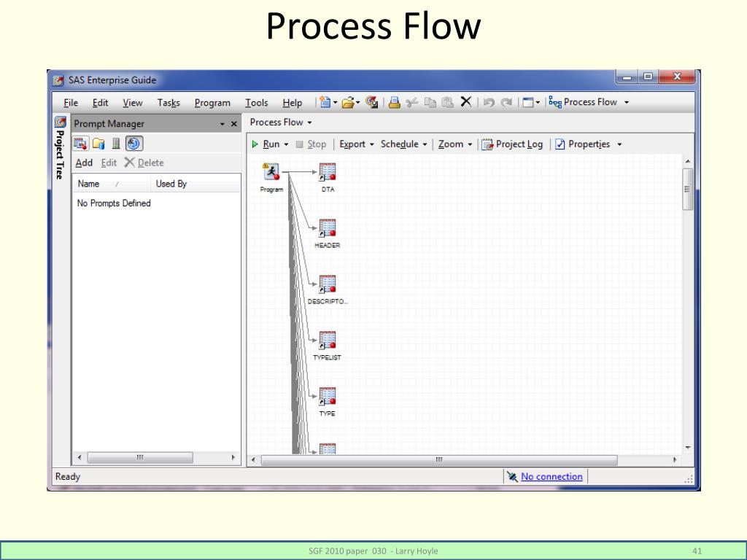
Task: Click the Properties checkmark icon
Action: point(560,144)
